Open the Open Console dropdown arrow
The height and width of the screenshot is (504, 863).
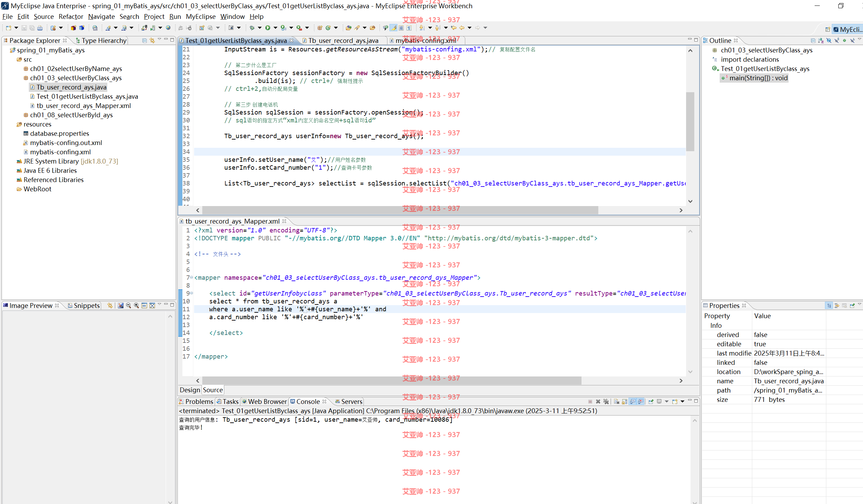click(x=682, y=401)
